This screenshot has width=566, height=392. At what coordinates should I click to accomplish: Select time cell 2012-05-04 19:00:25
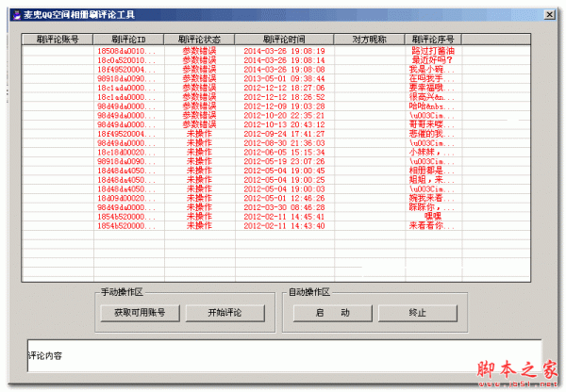click(284, 180)
